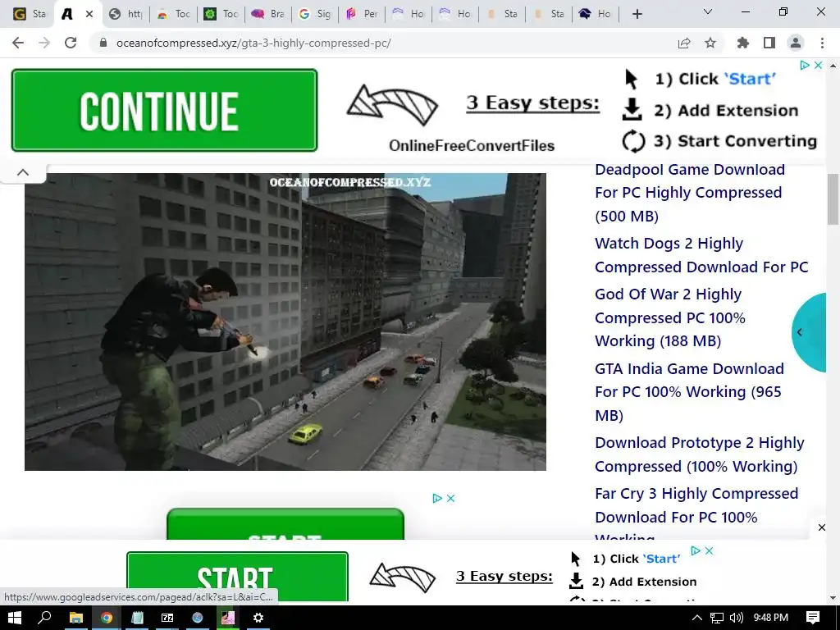This screenshot has width=840, height=630.
Task: Open Settings gear on the taskbar
Action: (x=258, y=618)
